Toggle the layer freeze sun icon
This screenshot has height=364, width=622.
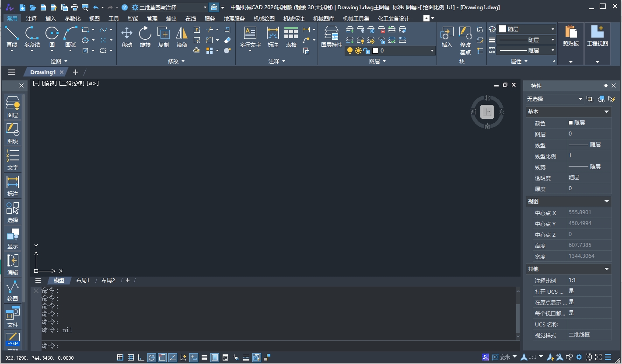(358, 51)
